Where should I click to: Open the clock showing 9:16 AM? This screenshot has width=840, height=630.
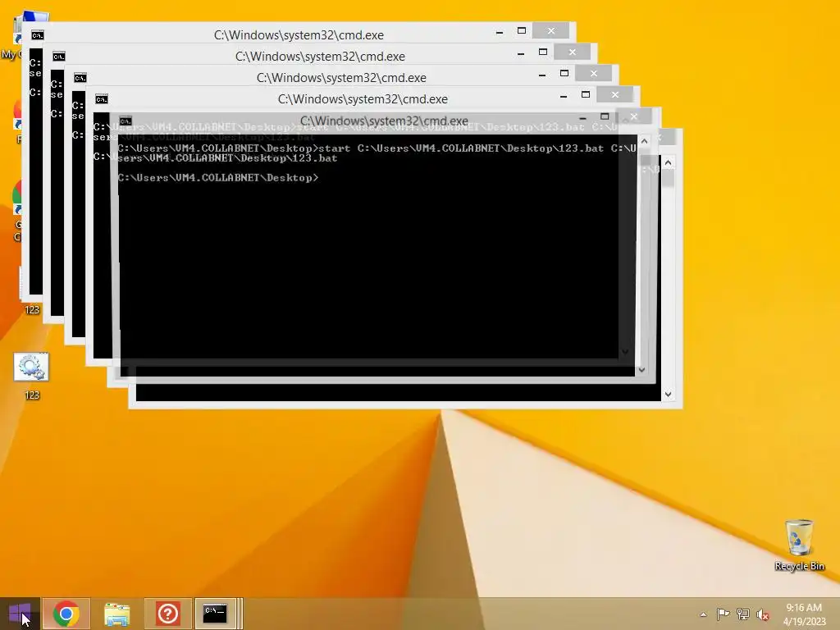tap(804, 614)
